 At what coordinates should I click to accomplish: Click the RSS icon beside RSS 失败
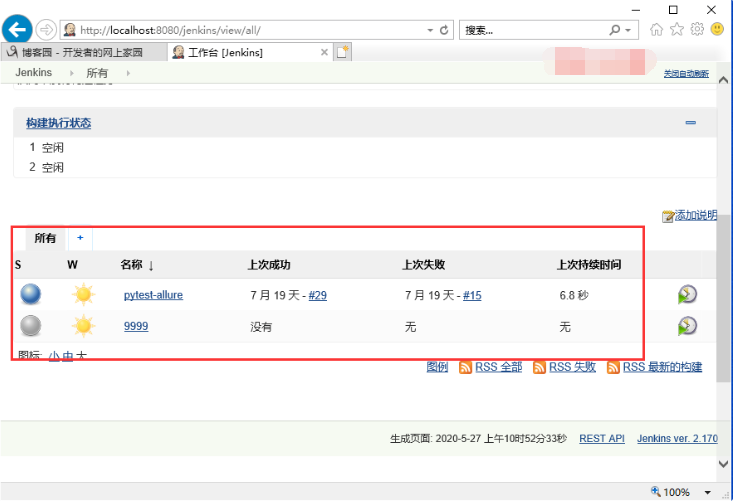pyautogui.click(x=539, y=368)
